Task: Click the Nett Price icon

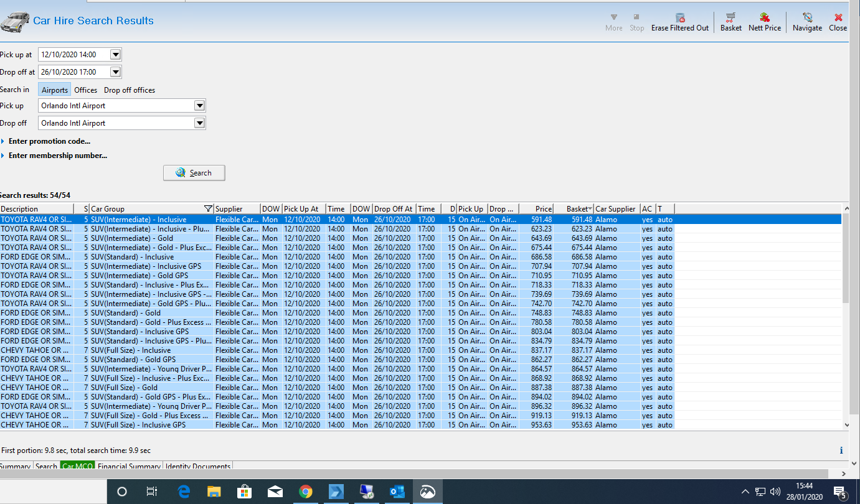Action: (x=764, y=18)
